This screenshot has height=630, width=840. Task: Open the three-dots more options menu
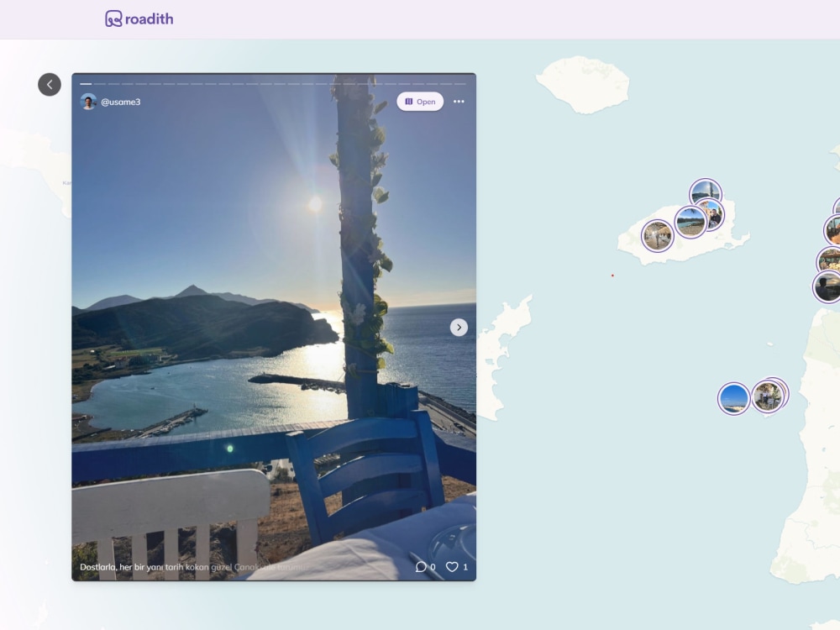[459, 102]
